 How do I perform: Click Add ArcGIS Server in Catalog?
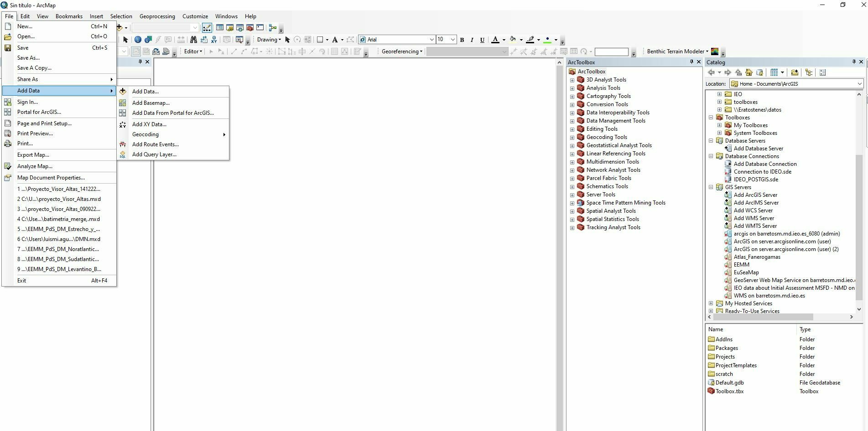pyautogui.click(x=755, y=195)
